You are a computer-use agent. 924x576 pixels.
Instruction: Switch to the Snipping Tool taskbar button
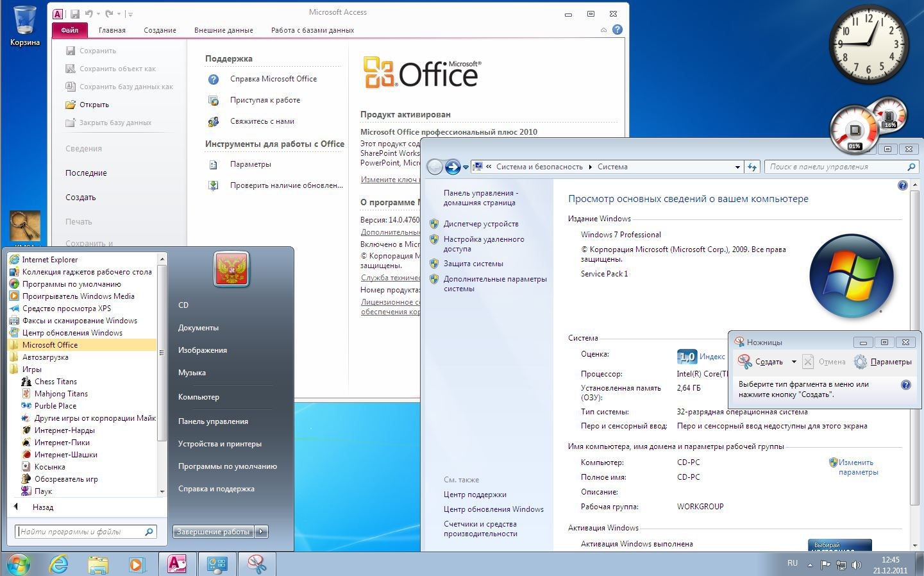point(256,564)
